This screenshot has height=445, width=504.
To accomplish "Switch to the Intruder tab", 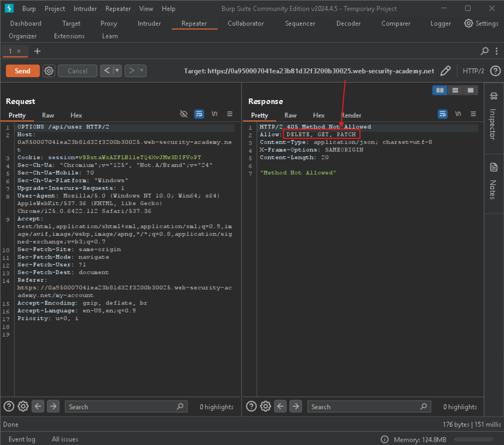I will coord(149,24).
